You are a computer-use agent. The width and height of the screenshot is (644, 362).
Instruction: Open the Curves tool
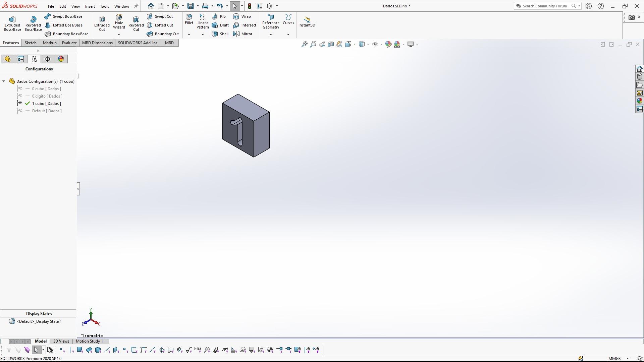pyautogui.click(x=288, y=19)
